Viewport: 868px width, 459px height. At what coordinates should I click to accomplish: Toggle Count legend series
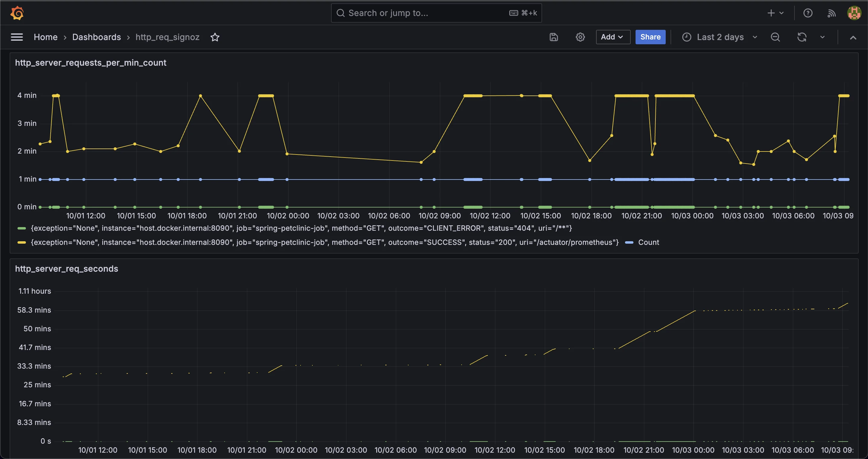[648, 242]
